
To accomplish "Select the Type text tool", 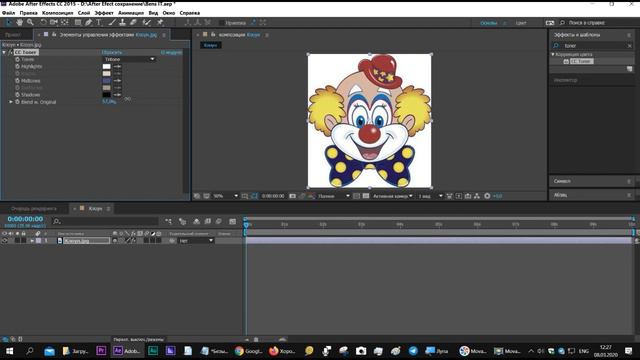I will pyautogui.click(x=98, y=22).
